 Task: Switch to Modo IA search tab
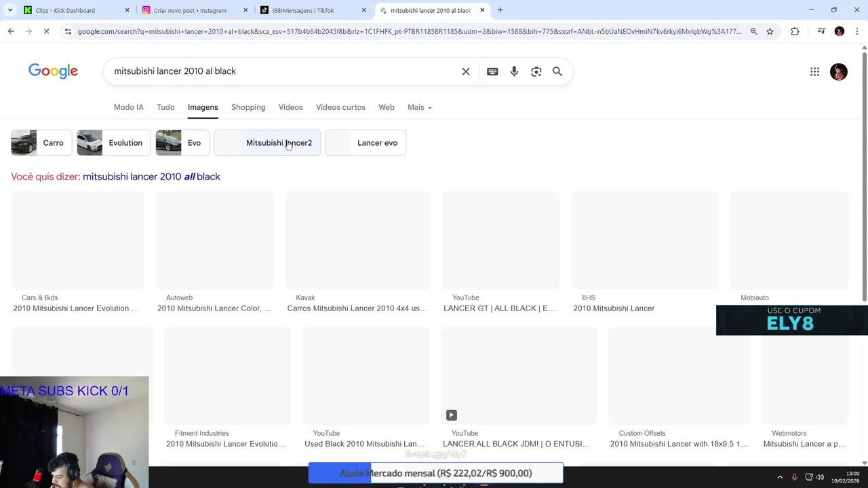pos(129,107)
